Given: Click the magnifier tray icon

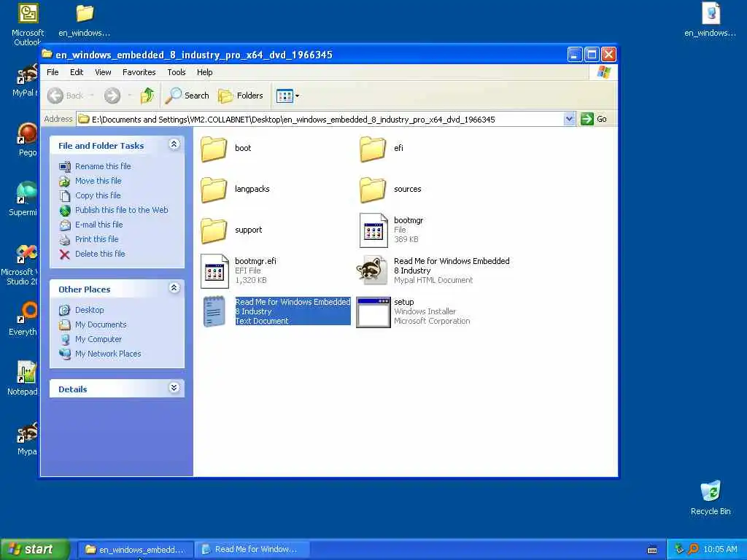Looking at the screenshot, I should [x=694, y=549].
